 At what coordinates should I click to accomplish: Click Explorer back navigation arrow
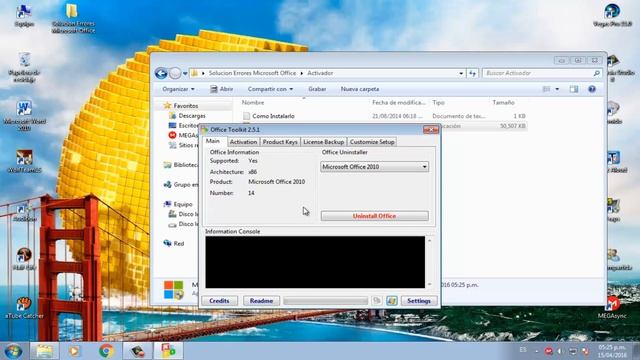click(x=161, y=73)
